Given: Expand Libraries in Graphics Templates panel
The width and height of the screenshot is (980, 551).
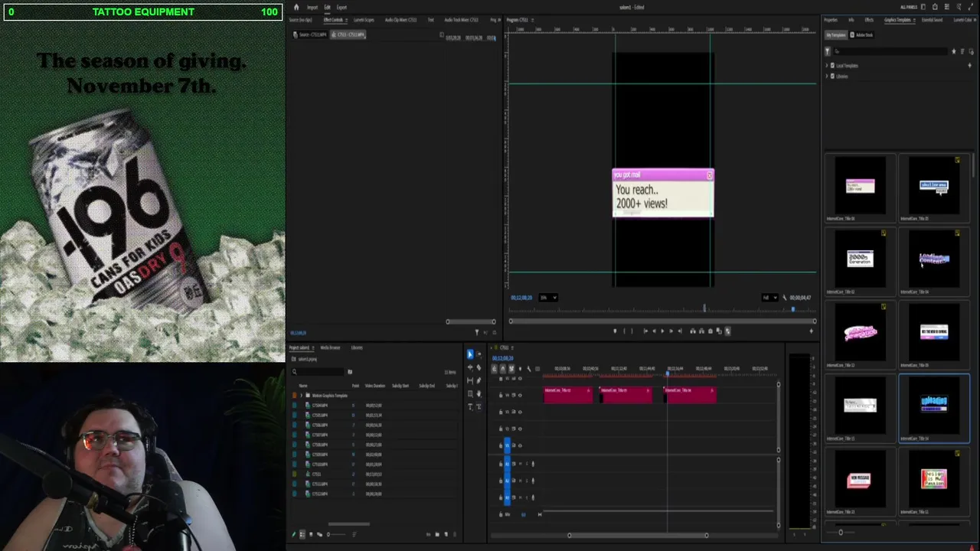Looking at the screenshot, I should (827, 77).
